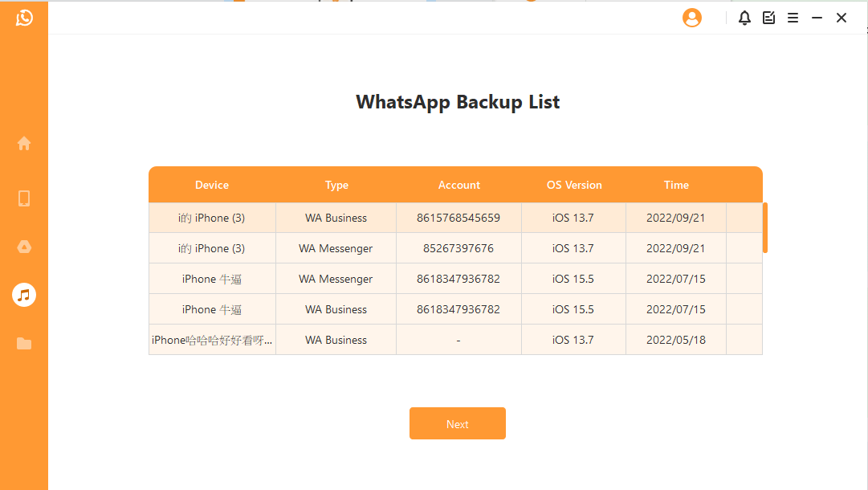Select the backup dated 2022/05/18
Image resolution: width=868 pixels, height=490 pixels.
click(x=675, y=340)
